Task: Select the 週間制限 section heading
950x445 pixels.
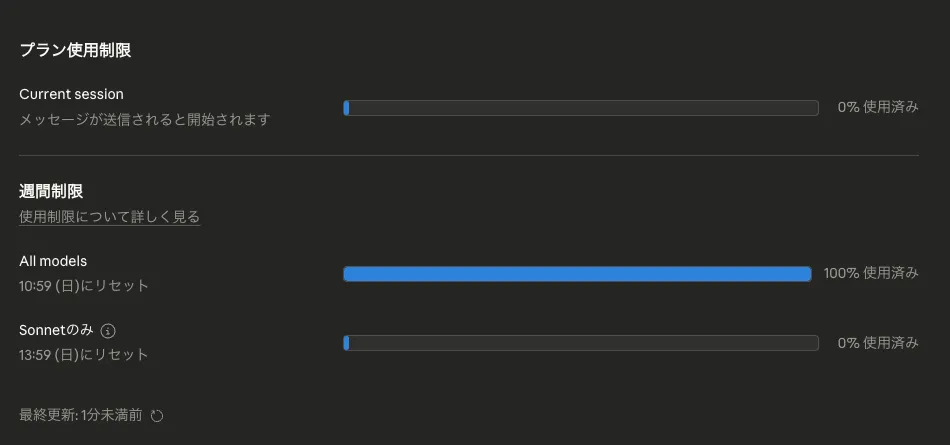Action: (x=50, y=190)
